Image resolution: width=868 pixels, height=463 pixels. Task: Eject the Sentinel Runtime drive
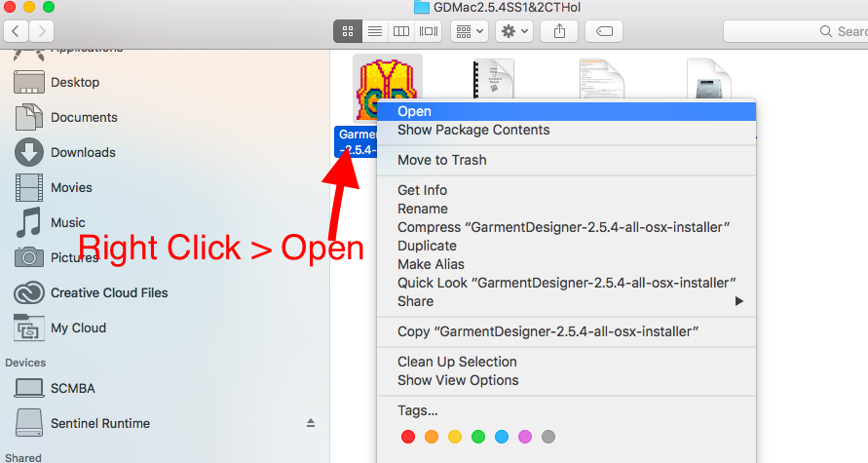[x=311, y=423]
